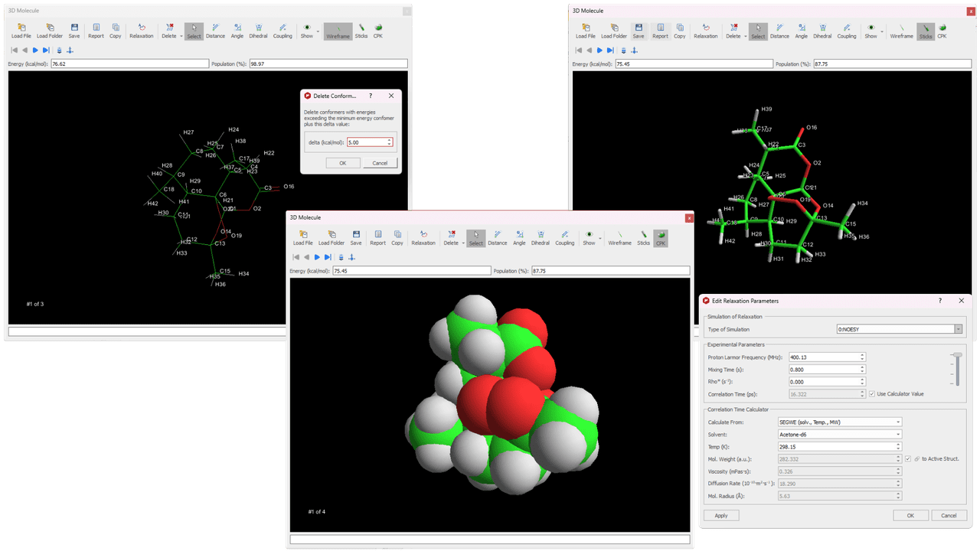The height and width of the screenshot is (551, 980).
Task: Open the Solvent dropdown showing Acetone-d6
Action: (x=840, y=434)
